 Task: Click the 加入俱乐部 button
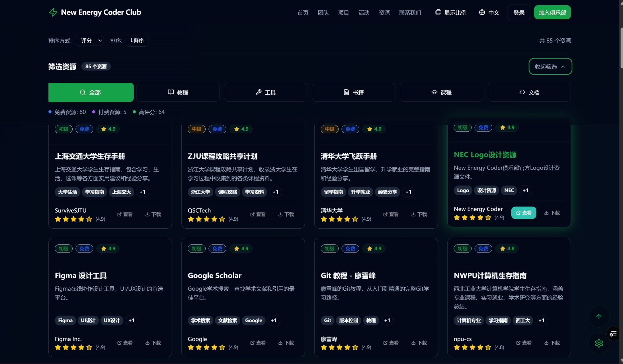click(552, 13)
